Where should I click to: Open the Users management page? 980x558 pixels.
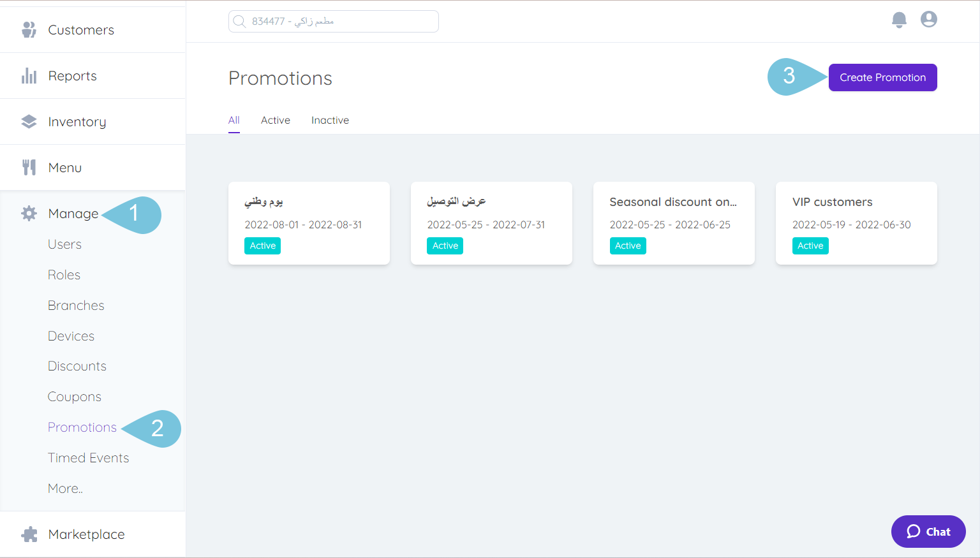click(x=64, y=244)
